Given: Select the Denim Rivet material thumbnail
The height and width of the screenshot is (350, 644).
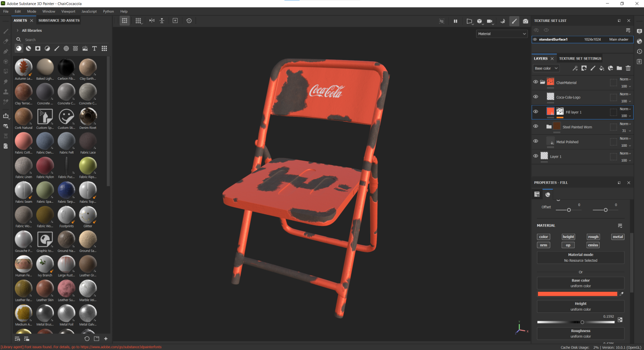Looking at the screenshot, I should point(88,116).
